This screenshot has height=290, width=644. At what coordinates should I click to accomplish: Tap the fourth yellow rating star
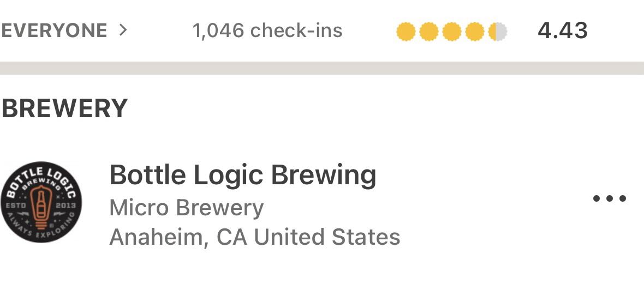point(474,32)
